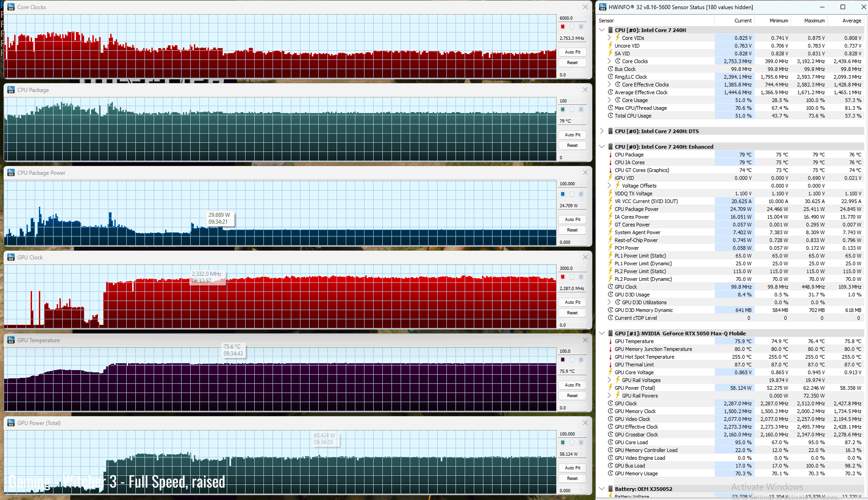
Task: Click the Core Clocks graph window icon
Action: pos(11,7)
